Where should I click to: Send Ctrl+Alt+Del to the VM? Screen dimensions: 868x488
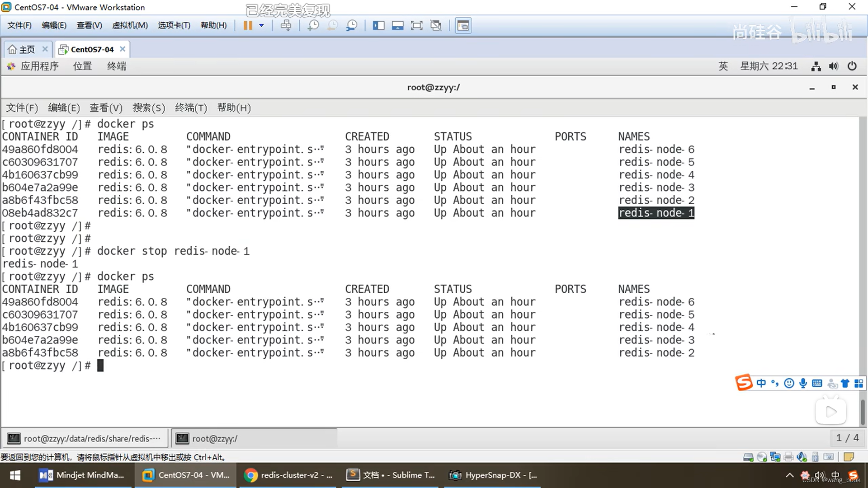point(286,25)
